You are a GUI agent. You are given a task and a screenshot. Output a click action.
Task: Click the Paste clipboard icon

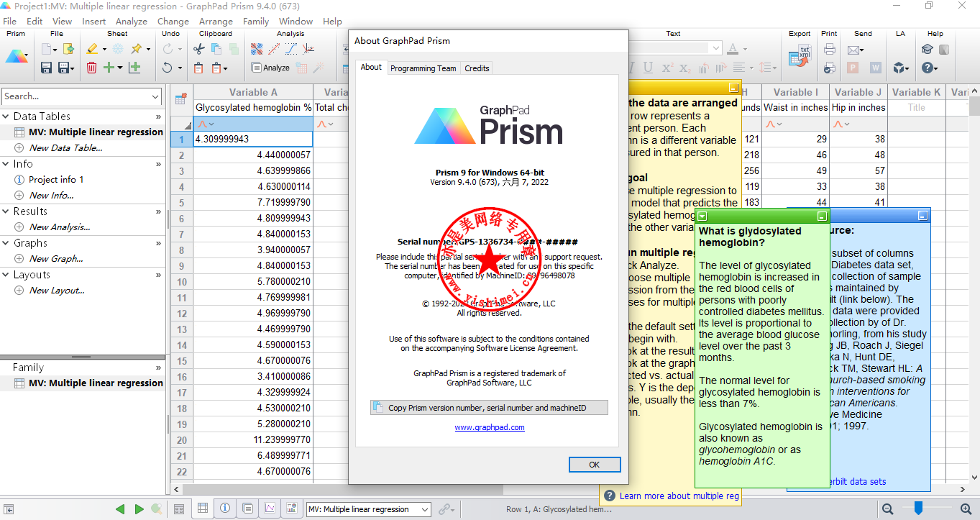coord(199,68)
